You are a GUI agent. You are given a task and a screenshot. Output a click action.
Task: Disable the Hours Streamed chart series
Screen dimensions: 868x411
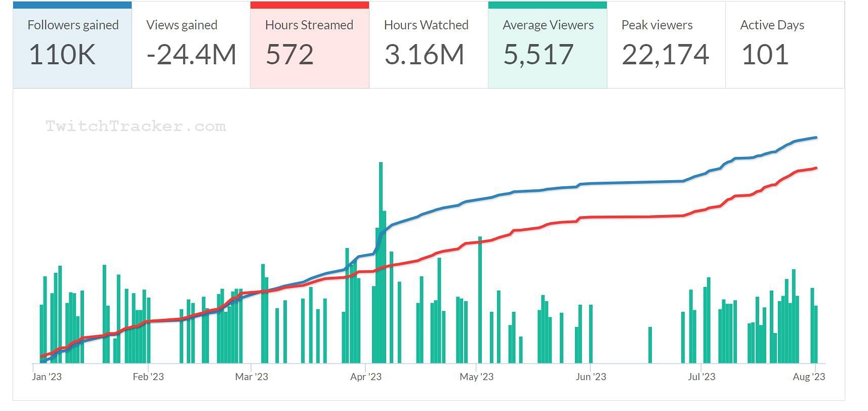309,45
